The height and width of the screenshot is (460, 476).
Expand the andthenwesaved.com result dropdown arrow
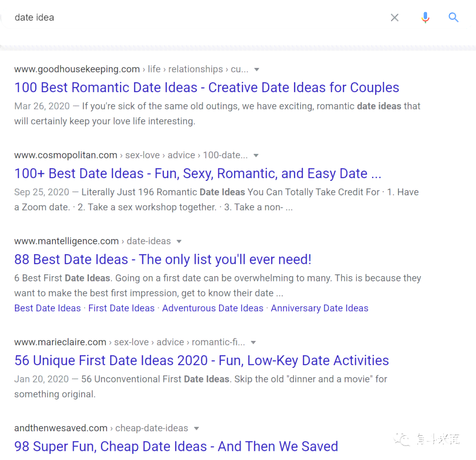click(197, 428)
